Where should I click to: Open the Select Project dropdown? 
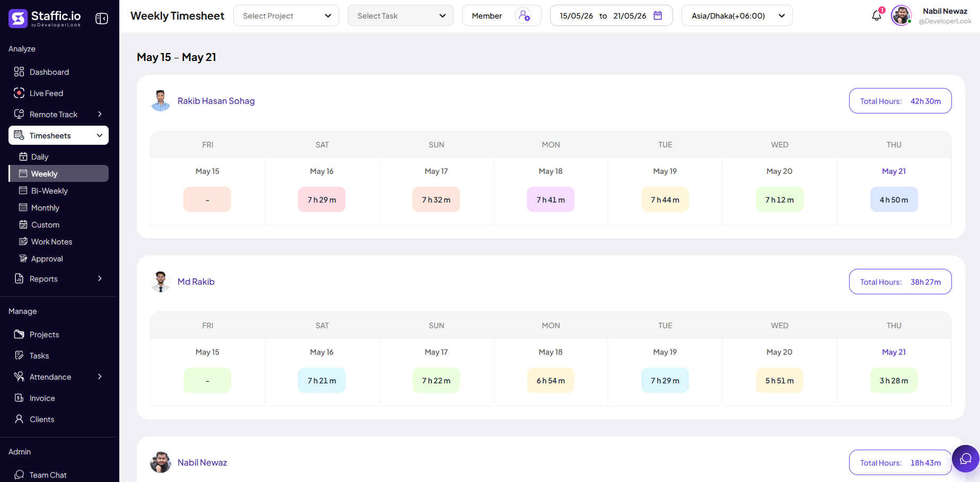(286, 15)
